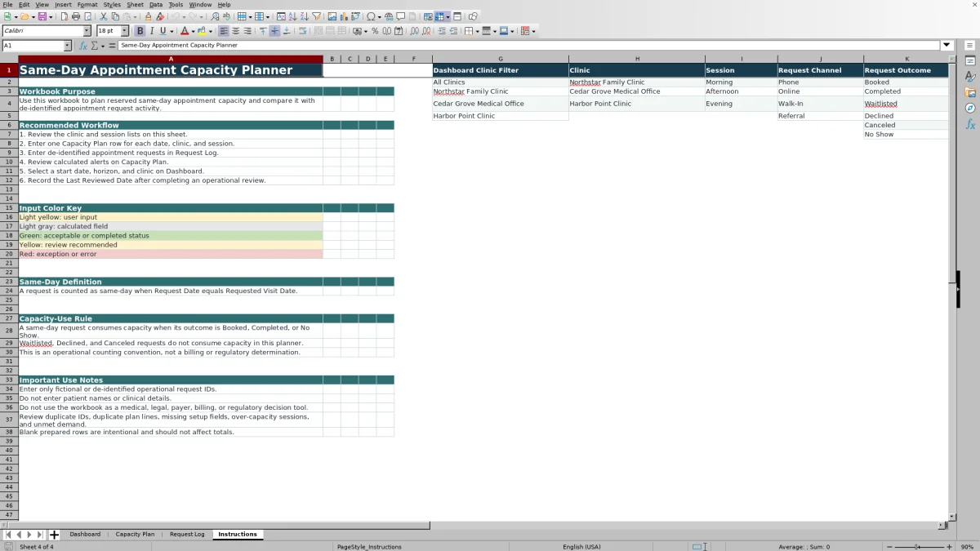
Task: Switch to the Capacity Plan sheet tab
Action: coord(135,535)
